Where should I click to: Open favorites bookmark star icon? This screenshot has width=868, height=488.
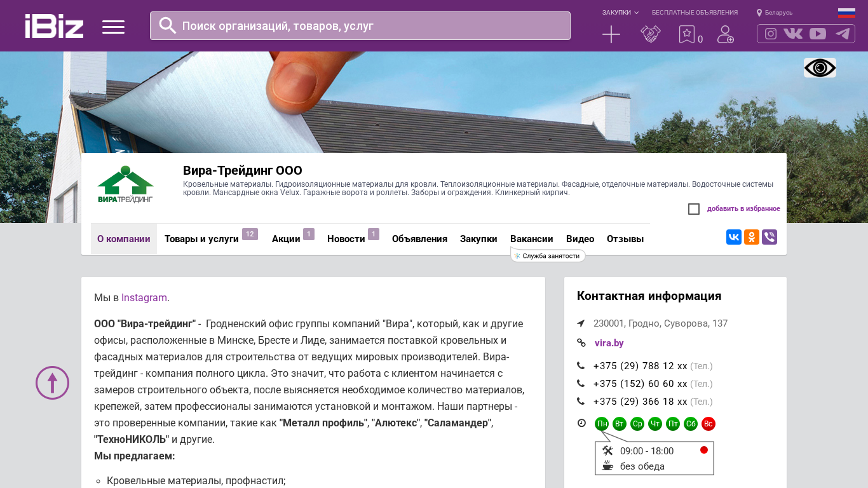(x=687, y=34)
